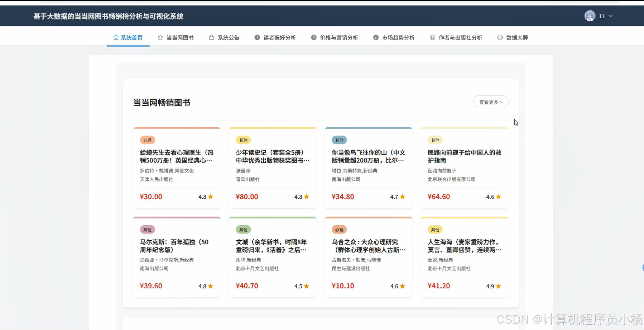Click the rating star on 少年读史记 card
Viewport: 644px width, 330px height.
[307, 197]
